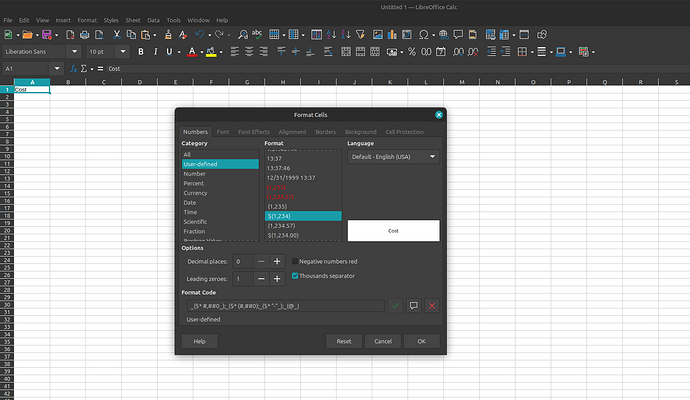Click the Underline toolbar icon

pyautogui.click(x=169, y=51)
